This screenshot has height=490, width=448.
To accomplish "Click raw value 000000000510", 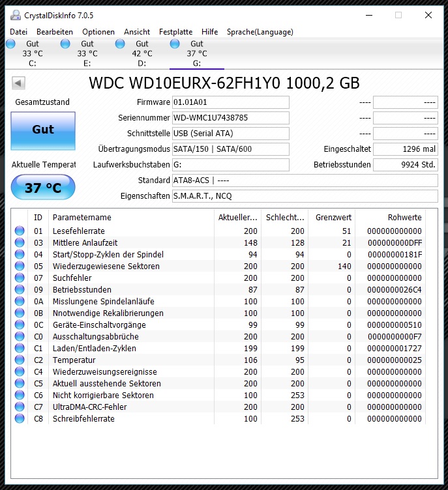I will [395, 324].
